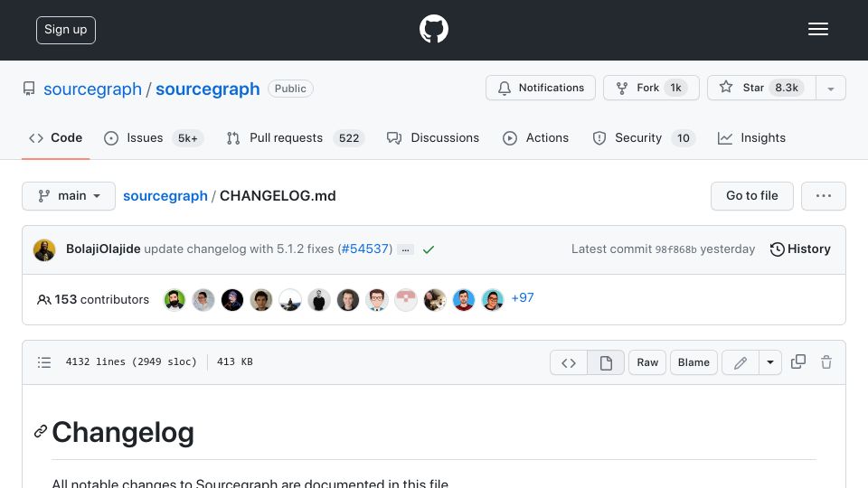Fork the repository
This screenshot has height=488, width=868.
coord(651,88)
